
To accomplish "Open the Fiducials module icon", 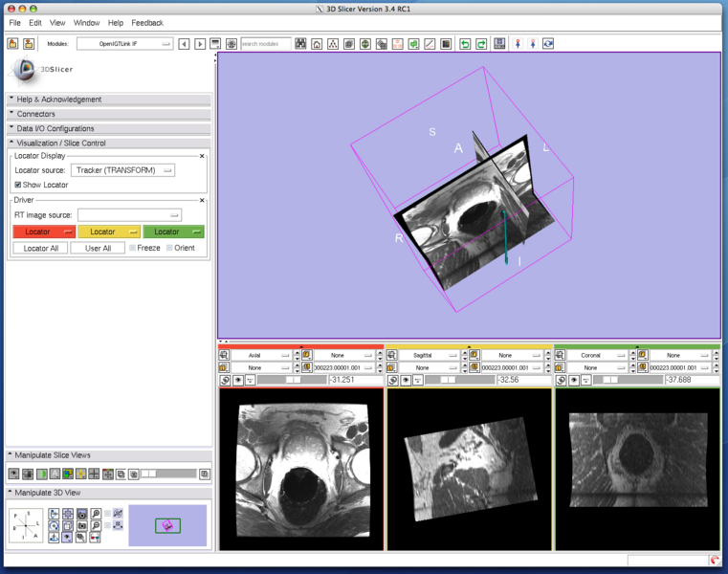I will coord(397,44).
